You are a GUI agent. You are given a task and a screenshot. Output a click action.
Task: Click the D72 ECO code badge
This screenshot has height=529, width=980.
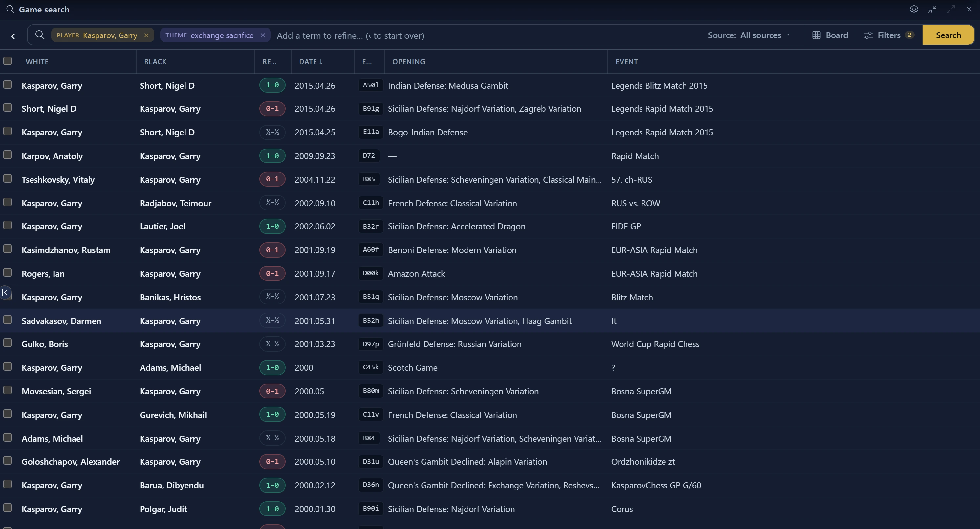[369, 156]
